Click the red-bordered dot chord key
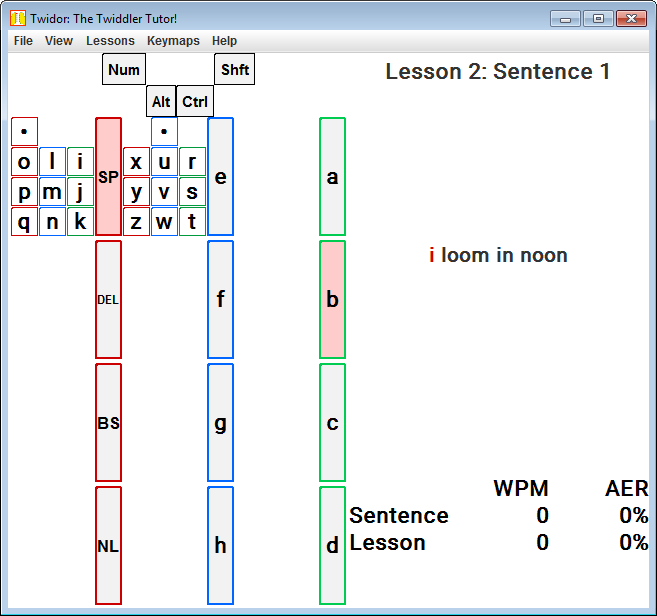The height and width of the screenshot is (616, 657). pyautogui.click(x=24, y=132)
